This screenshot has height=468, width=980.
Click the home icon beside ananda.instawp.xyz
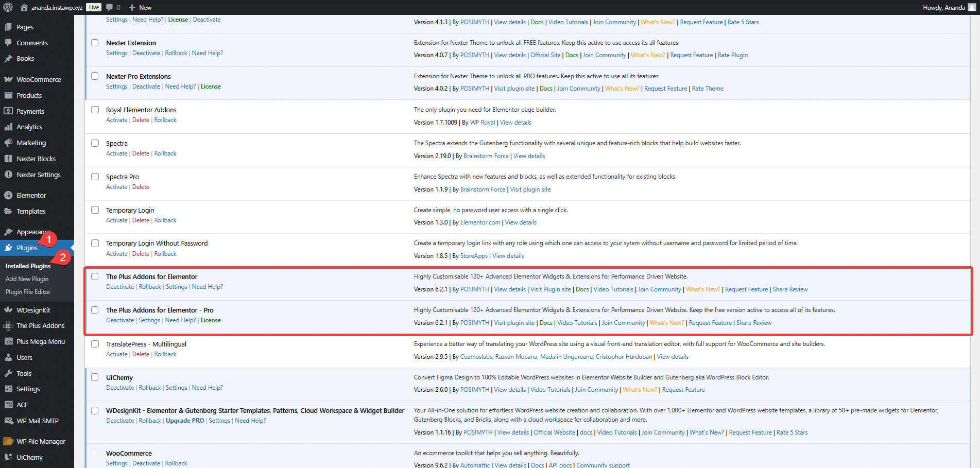(24, 7)
